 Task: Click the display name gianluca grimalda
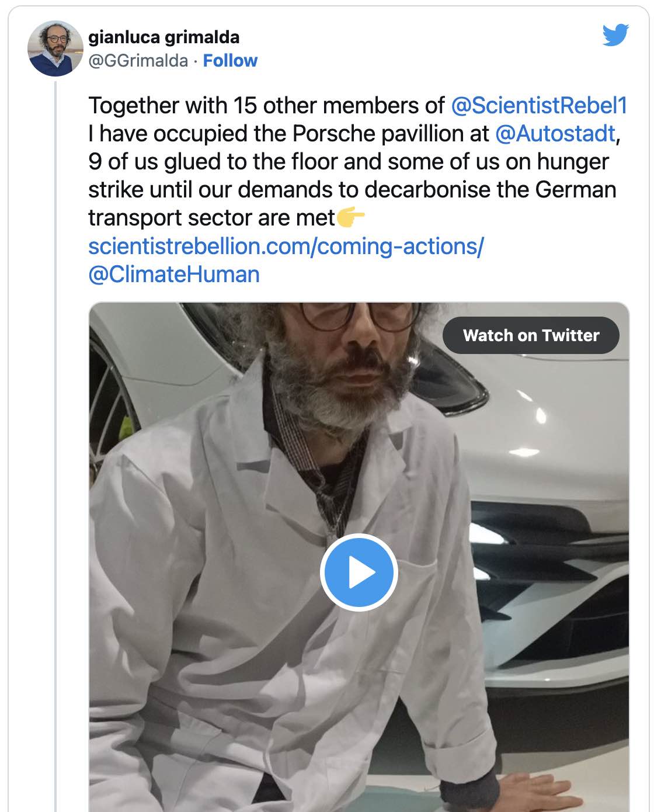pyautogui.click(x=163, y=37)
